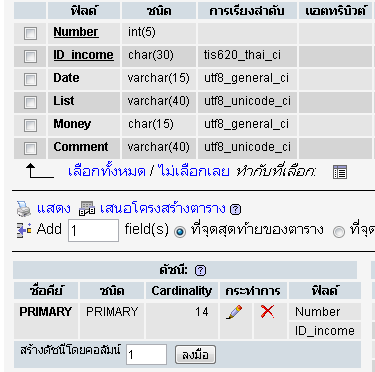Click the การเรียงลำดับ column header
Image resolution: width=375 pixels, height=372 pixels.
[247, 11]
